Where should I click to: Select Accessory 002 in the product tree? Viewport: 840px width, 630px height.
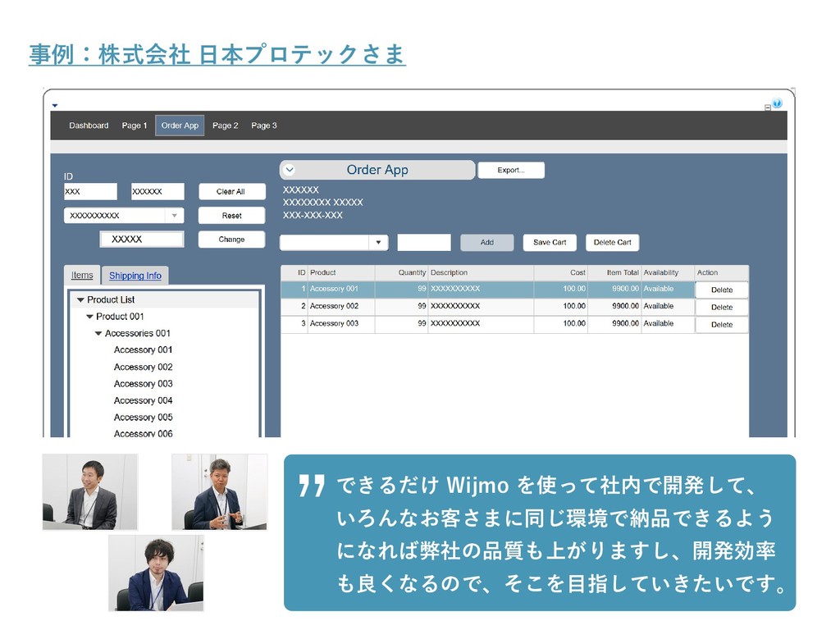point(143,367)
